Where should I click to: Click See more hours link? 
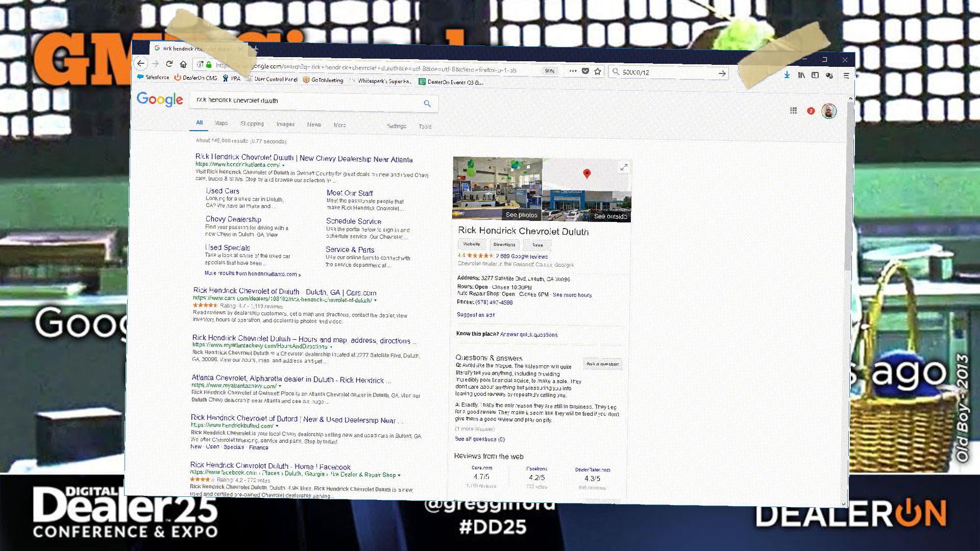tap(572, 295)
